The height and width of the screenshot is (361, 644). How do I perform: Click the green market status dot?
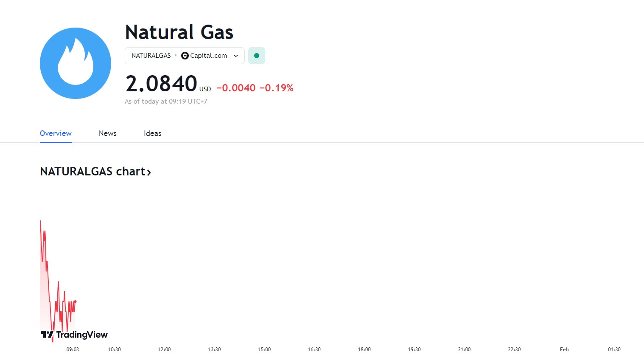click(257, 56)
